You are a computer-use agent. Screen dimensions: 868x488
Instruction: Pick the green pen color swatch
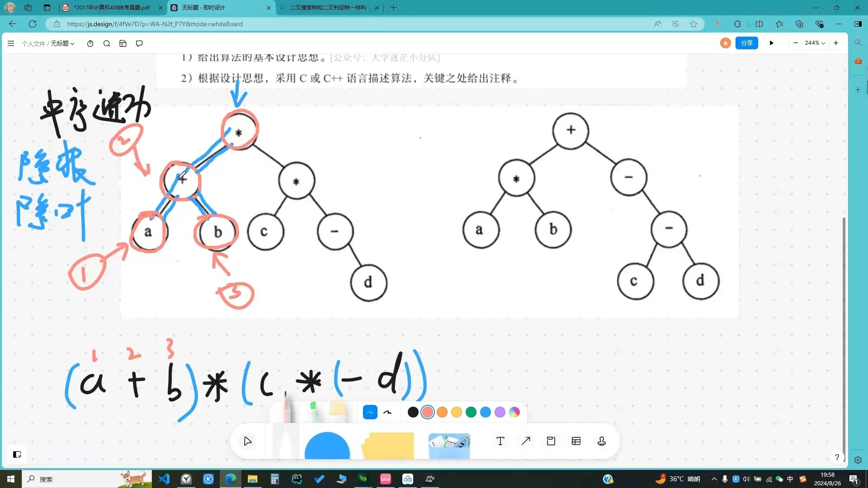[471, 412]
